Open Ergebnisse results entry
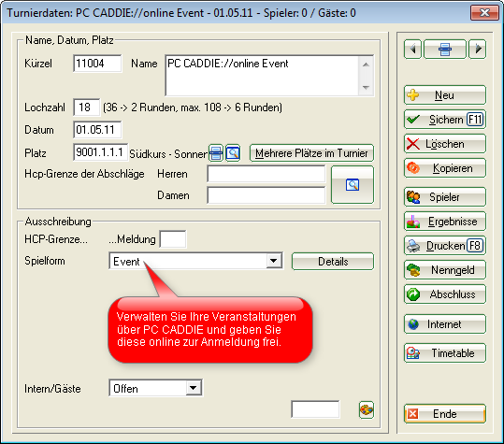This screenshot has height=444, width=504. (445, 222)
